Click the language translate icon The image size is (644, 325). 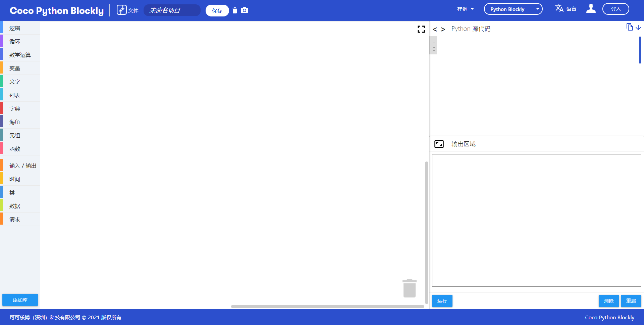click(559, 8)
